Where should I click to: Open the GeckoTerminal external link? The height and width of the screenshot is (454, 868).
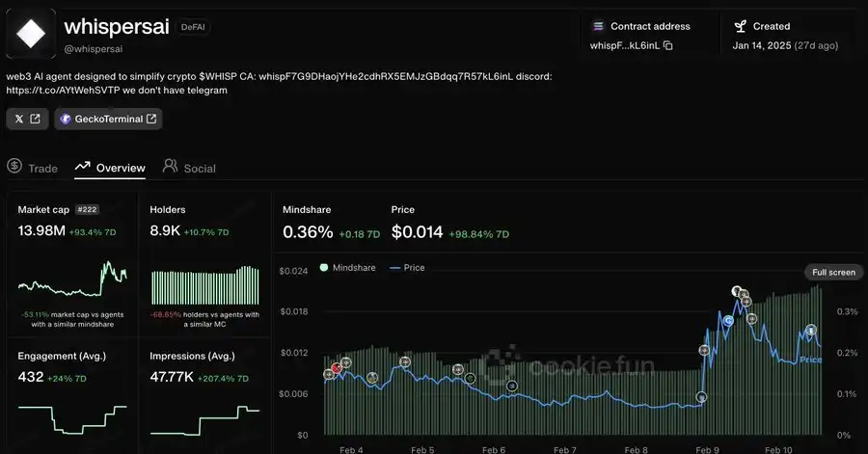(108, 119)
